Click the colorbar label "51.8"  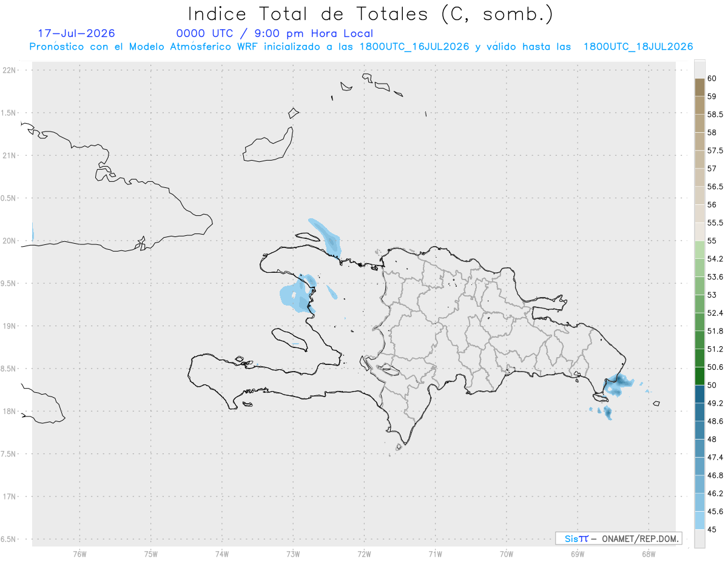(x=715, y=331)
